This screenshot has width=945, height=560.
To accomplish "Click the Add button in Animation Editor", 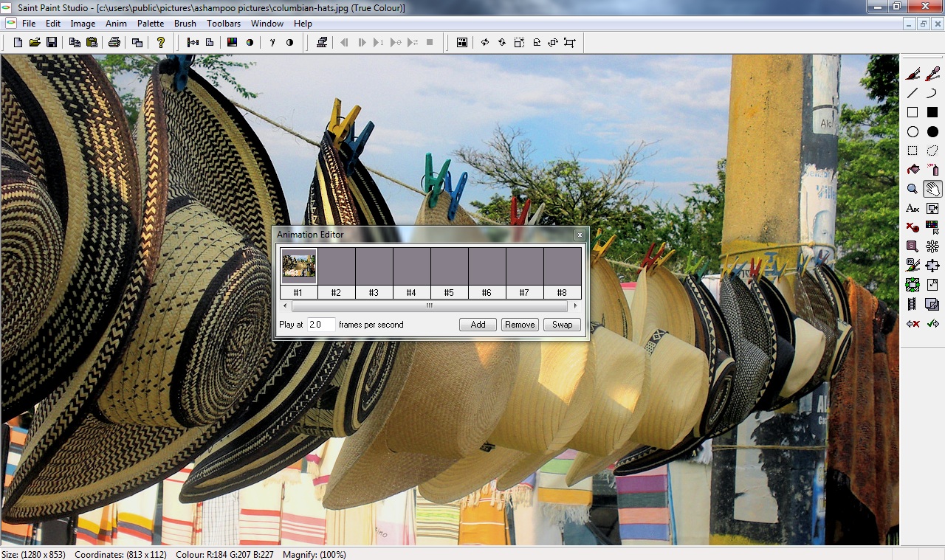I will [x=478, y=325].
